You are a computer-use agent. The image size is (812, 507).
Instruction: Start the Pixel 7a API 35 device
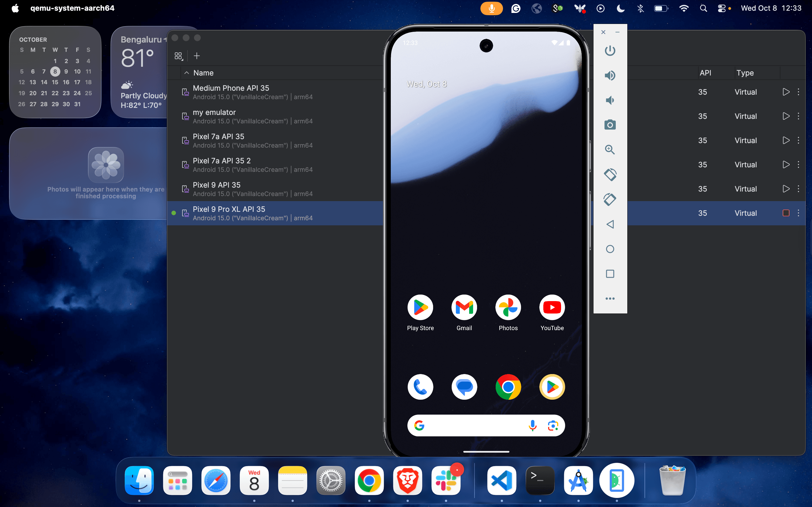pyautogui.click(x=785, y=140)
